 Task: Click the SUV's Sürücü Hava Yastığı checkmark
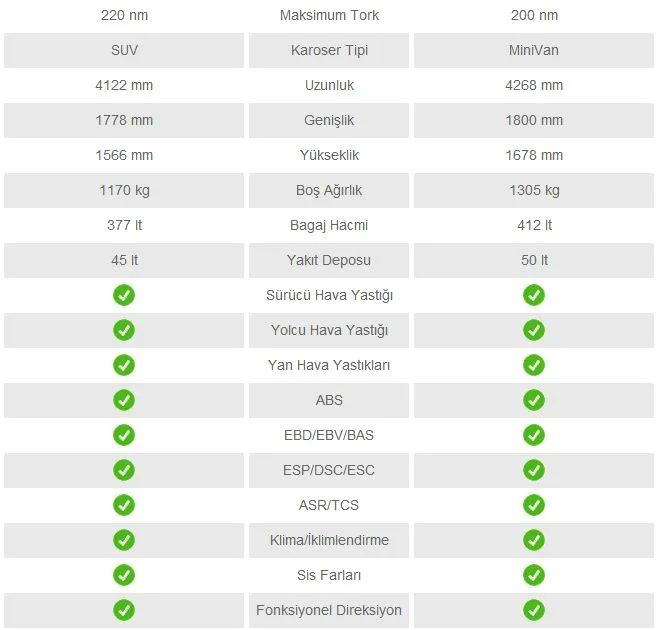124,295
